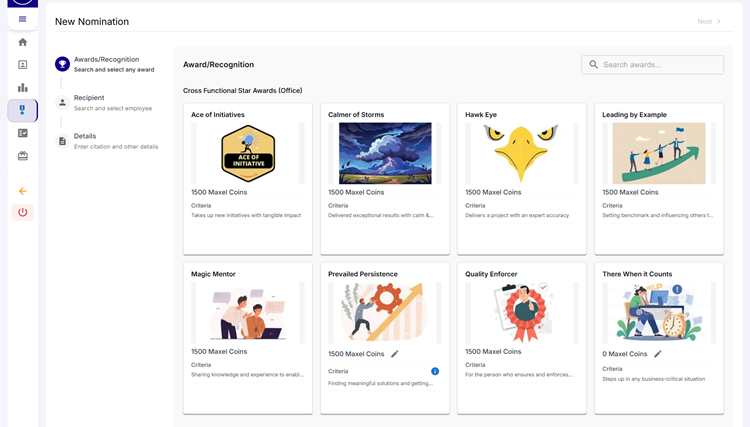
Task: Click the Leading by Example title
Action: pyautogui.click(x=634, y=115)
